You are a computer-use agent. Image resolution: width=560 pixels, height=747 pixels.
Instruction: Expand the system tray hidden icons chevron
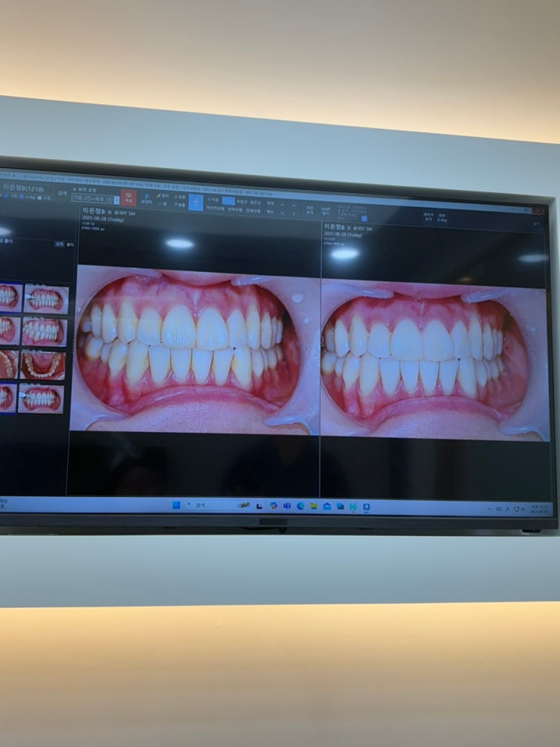tap(489, 510)
